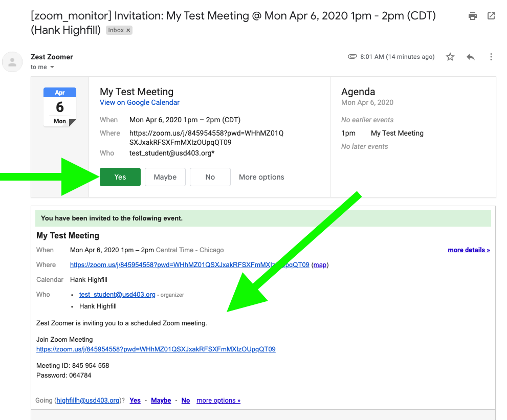Click the bottom Yes going link
This screenshot has height=420, width=507.
[x=135, y=400]
